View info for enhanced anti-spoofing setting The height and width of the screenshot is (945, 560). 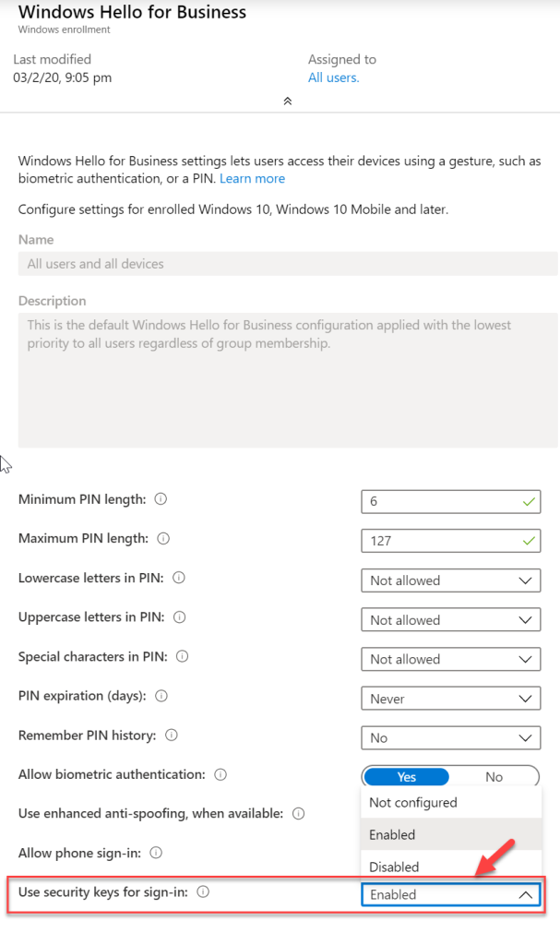click(296, 811)
